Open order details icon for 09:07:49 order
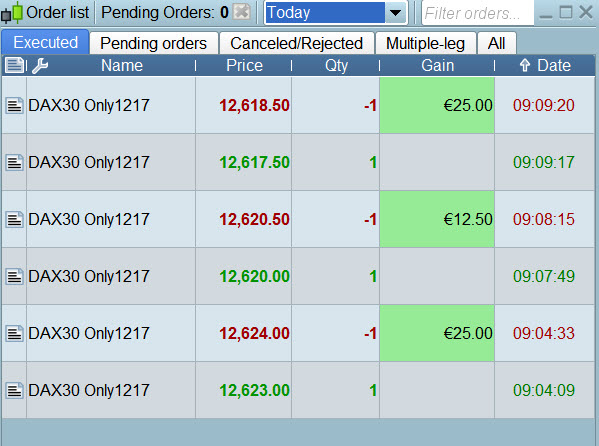This screenshot has width=599, height=446. click(x=14, y=276)
